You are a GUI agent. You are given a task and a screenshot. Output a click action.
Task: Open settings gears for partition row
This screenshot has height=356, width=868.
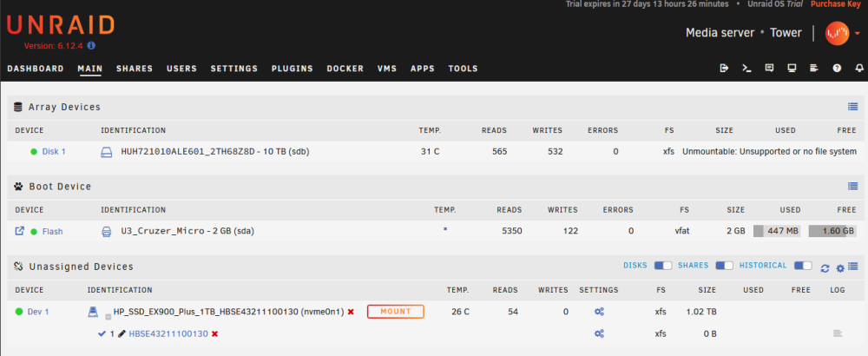point(599,333)
